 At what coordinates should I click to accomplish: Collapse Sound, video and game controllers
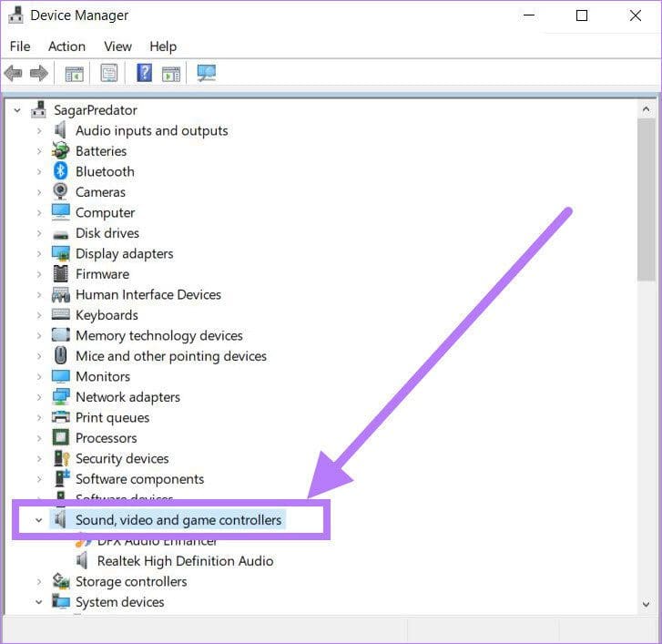pos(39,520)
